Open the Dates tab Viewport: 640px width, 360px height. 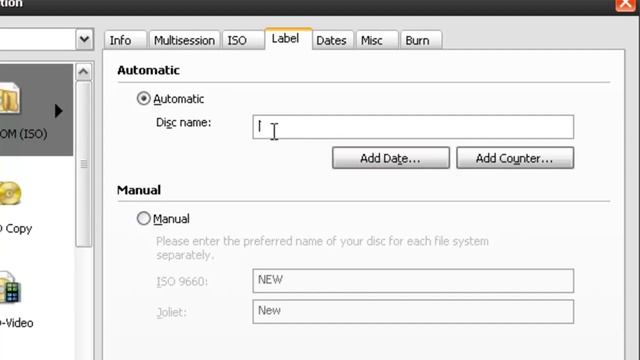(332, 40)
